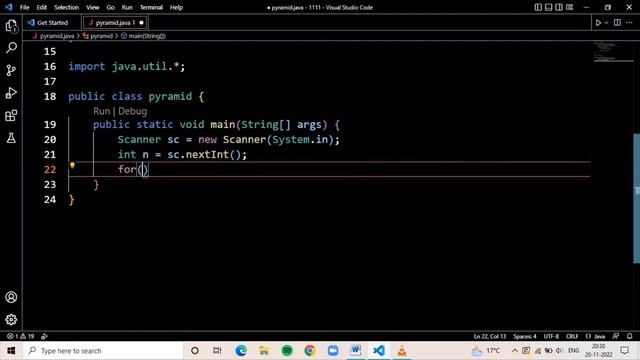This screenshot has width=640, height=360.
Task: Click the unsaved dot on pyramid.java tab
Action: [x=142, y=23]
